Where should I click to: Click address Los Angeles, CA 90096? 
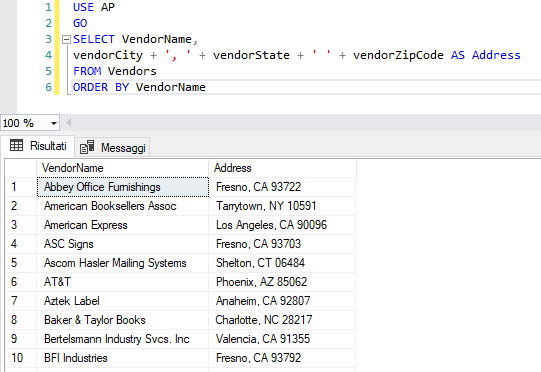pyautogui.click(x=282, y=225)
